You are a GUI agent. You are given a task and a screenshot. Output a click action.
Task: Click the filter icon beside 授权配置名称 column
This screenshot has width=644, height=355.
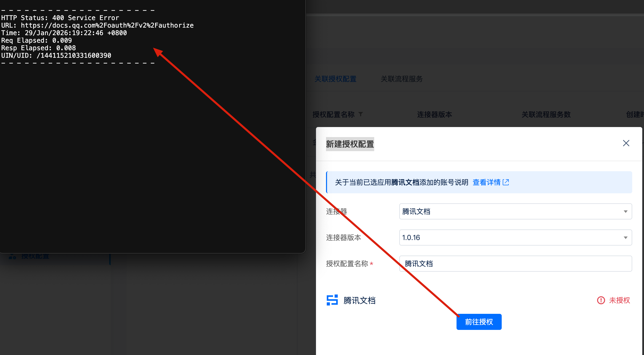(x=361, y=114)
